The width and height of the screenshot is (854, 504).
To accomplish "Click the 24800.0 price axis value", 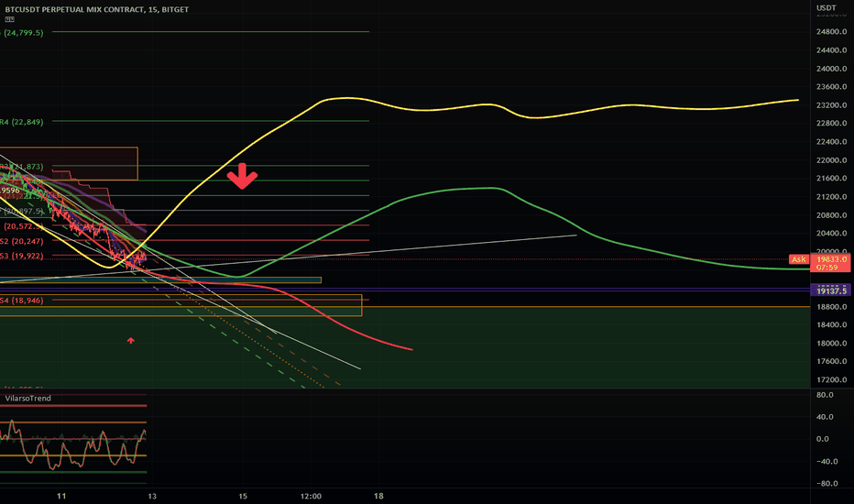I will [x=832, y=31].
